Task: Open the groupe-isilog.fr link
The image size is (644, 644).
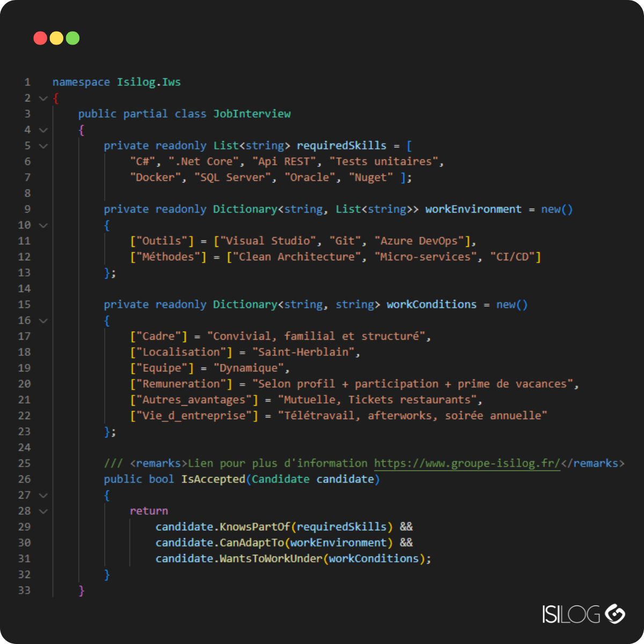Action: [467, 463]
